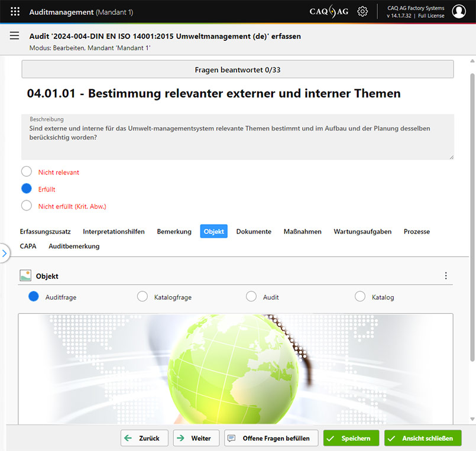
Task: Open the app launcher grid icon
Action: coord(15,11)
